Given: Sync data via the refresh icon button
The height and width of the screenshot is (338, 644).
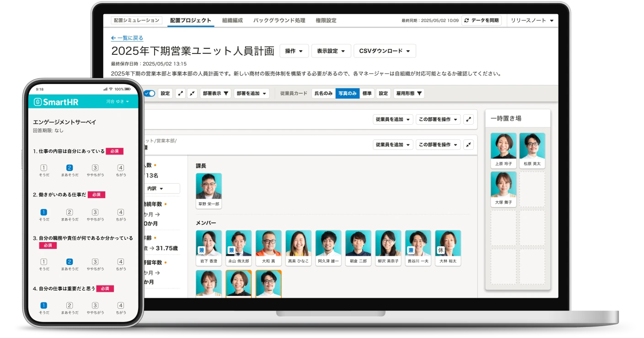Looking at the screenshot, I should 467,21.
